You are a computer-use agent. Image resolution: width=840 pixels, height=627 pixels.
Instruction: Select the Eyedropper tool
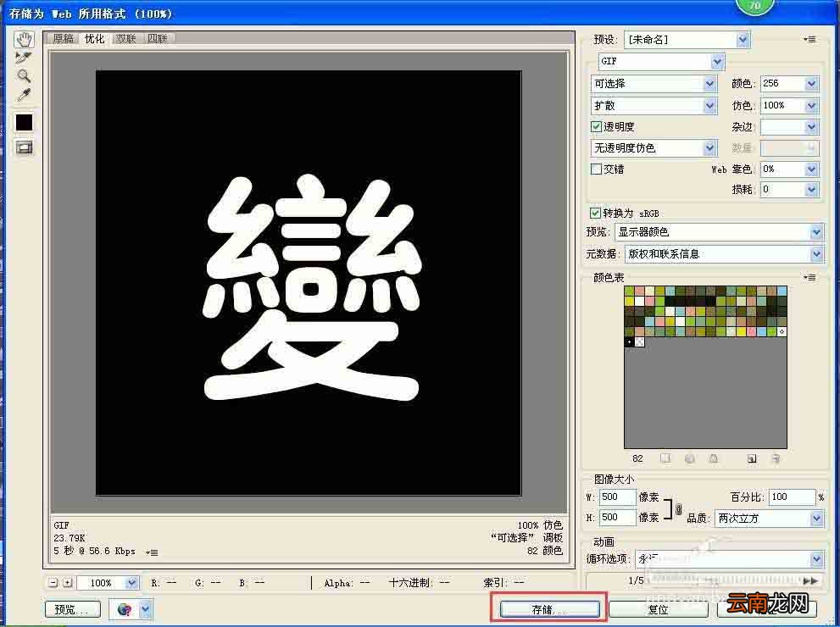[x=24, y=95]
